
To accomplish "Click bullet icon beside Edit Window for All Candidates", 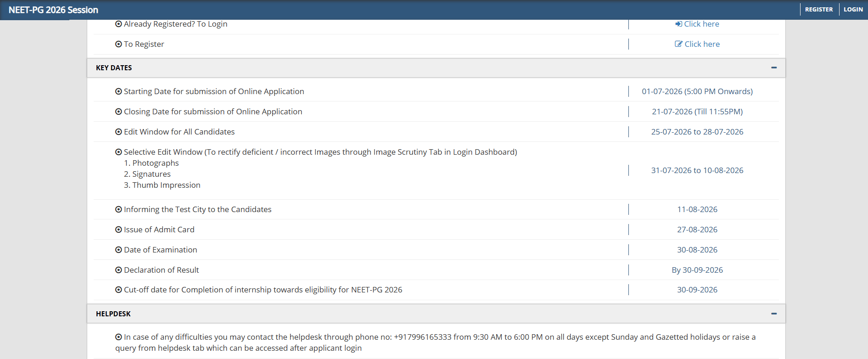I will [118, 132].
